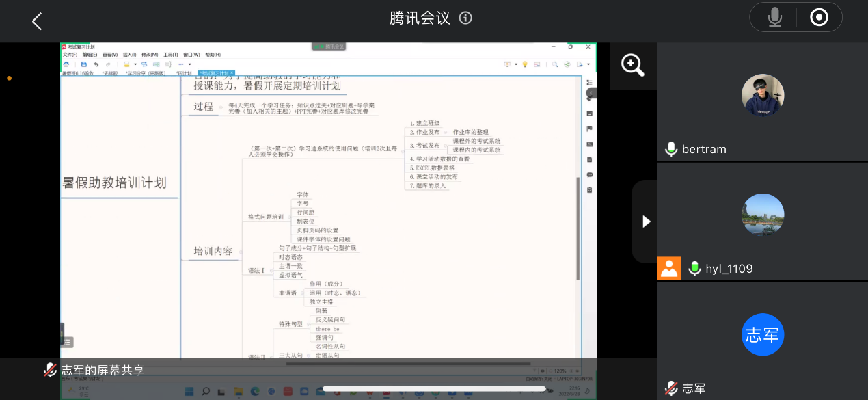Click bertram's green microphone indicator
This screenshot has height=400, width=868.
click(671, 149)
